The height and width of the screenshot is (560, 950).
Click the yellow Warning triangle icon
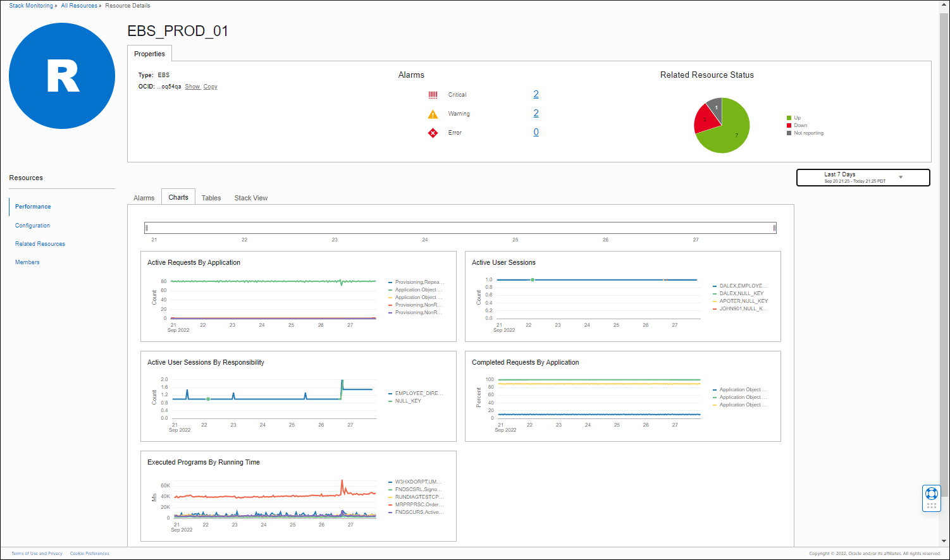[433, 114]
